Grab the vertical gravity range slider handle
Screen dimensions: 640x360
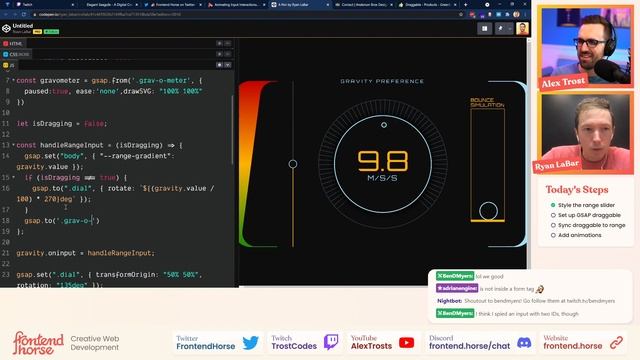click(x=293, y=164)
